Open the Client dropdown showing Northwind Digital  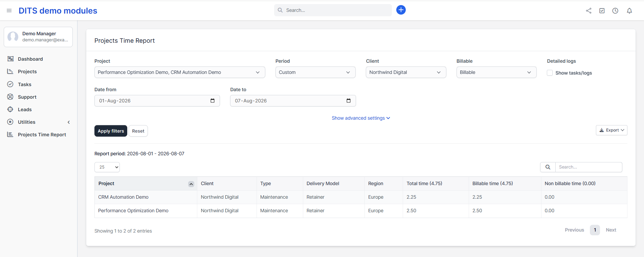pos(406,72)
